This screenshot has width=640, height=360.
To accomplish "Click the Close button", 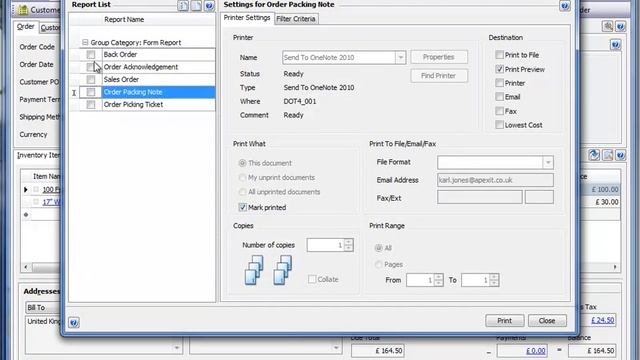I will coord(547,321).
